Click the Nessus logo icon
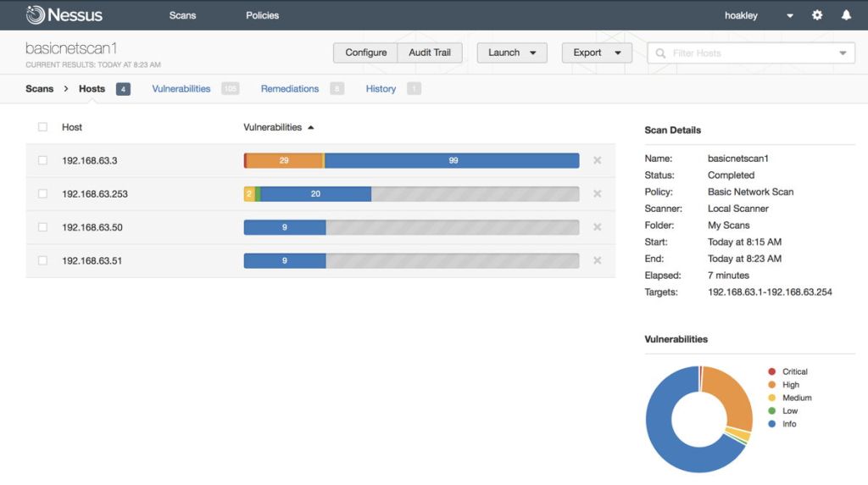868x485 pixels. pyautogui.click(x=36, y=15)
